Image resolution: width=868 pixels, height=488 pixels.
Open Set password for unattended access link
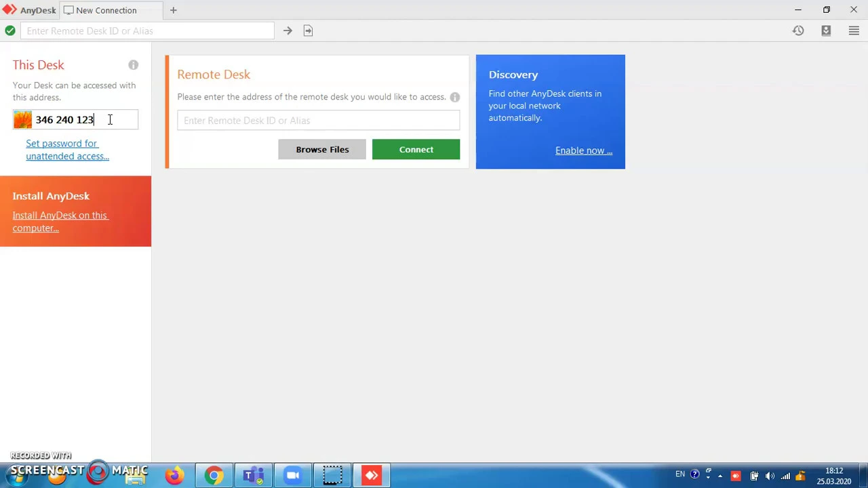point(67,150)
